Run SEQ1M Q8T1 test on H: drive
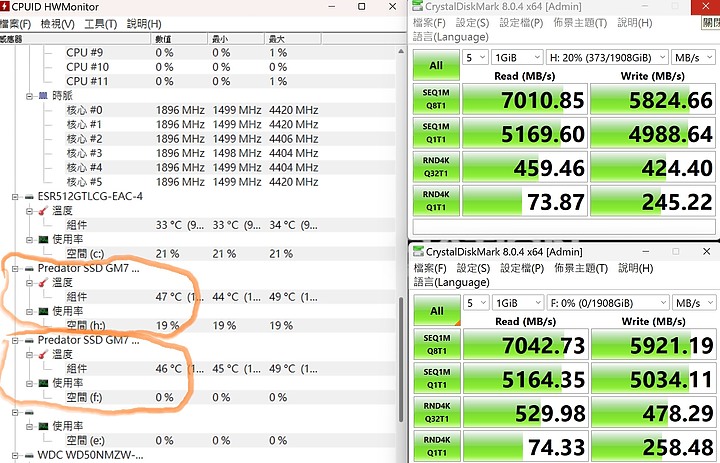 [x=436, y=99]
